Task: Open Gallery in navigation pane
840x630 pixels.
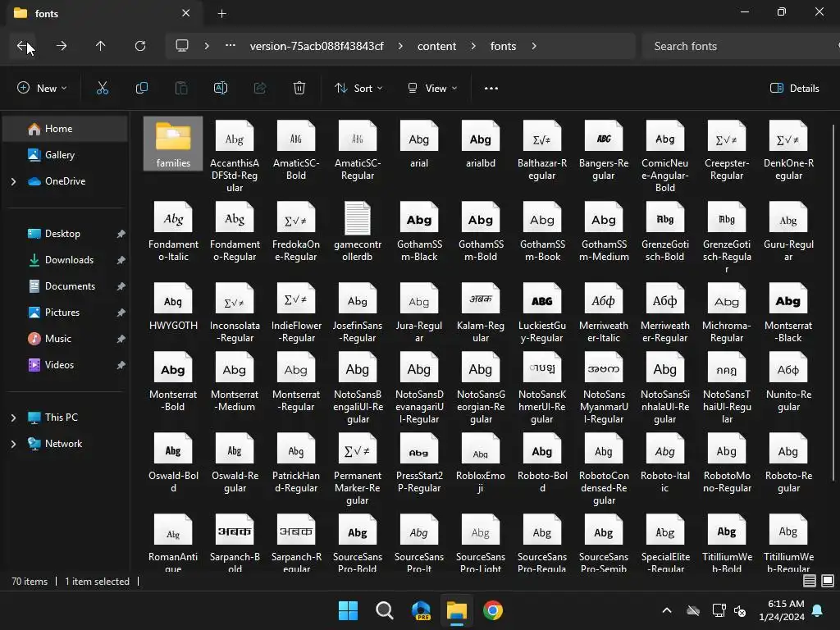Action: [x=66, y=155]
